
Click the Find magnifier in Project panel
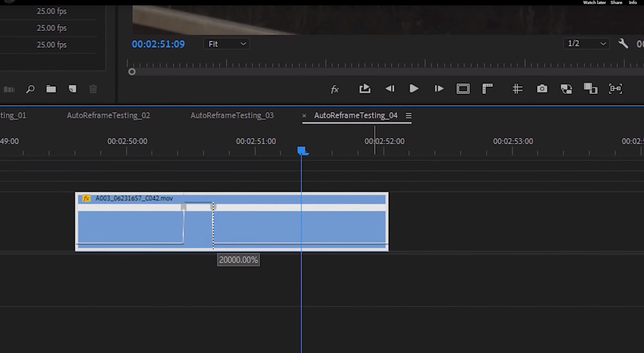click(30, 89)
